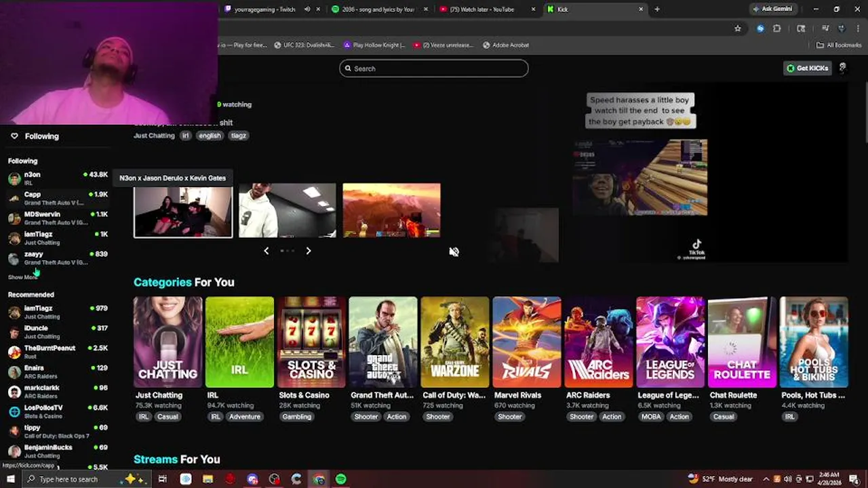This screenshot has height=488, width=868.
Task: Show hidden system tray icons
Action: tap(766, 479)
